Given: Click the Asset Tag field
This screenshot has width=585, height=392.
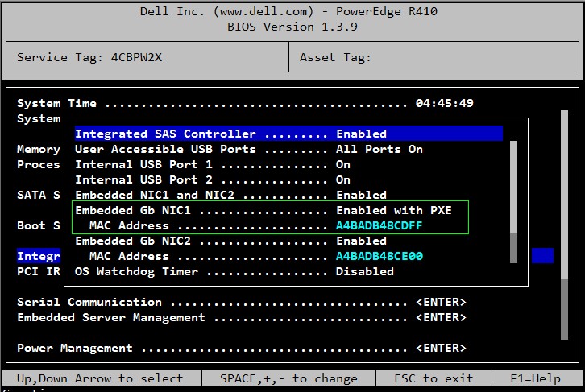Looking at the screenshot, I should [x=434, y=56].
